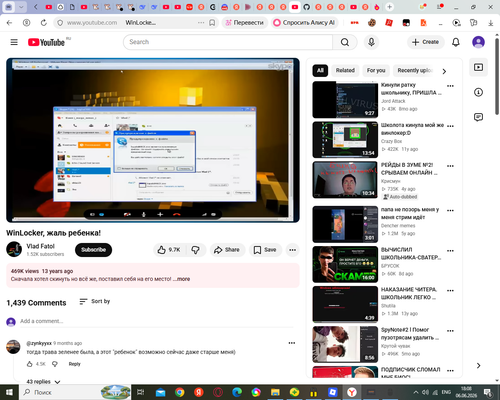Open the Shutila 4:39 video thumbnail
This screenshot has height=400, width=500.
345,304
